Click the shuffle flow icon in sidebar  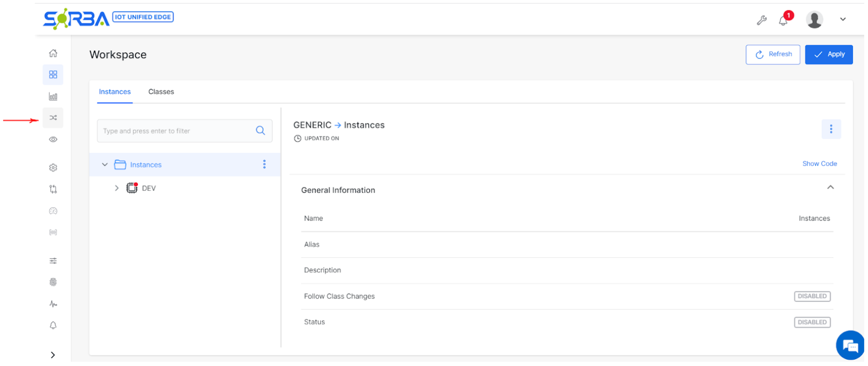pyautogui.click(x=53, y=118)
